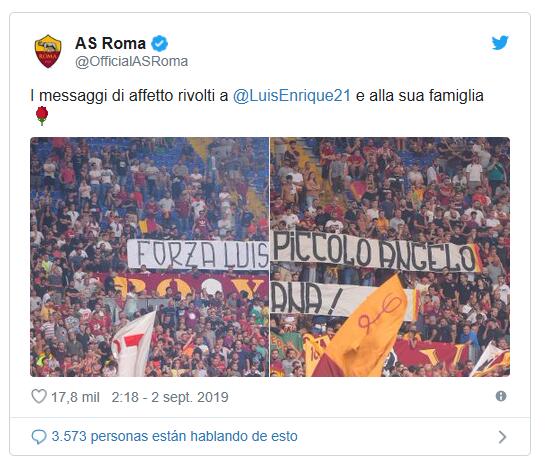Open the tweet info icon

tap(501, 396)
